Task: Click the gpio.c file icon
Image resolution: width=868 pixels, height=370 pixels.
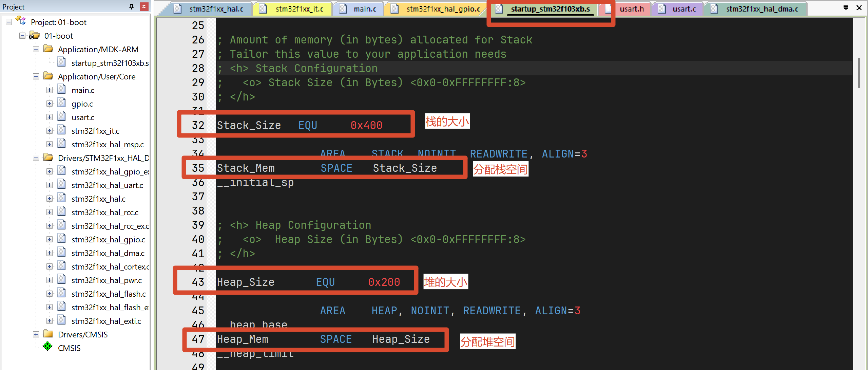Action: pos(62,103)
